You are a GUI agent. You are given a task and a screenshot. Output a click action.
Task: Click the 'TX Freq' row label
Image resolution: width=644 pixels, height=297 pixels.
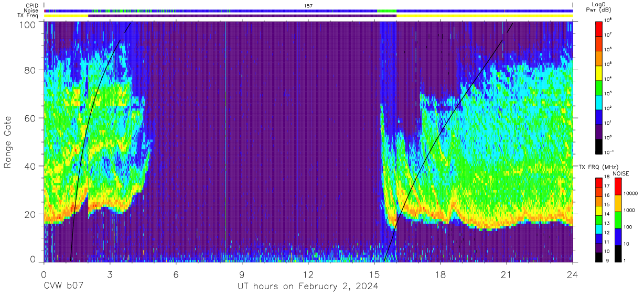28,16
